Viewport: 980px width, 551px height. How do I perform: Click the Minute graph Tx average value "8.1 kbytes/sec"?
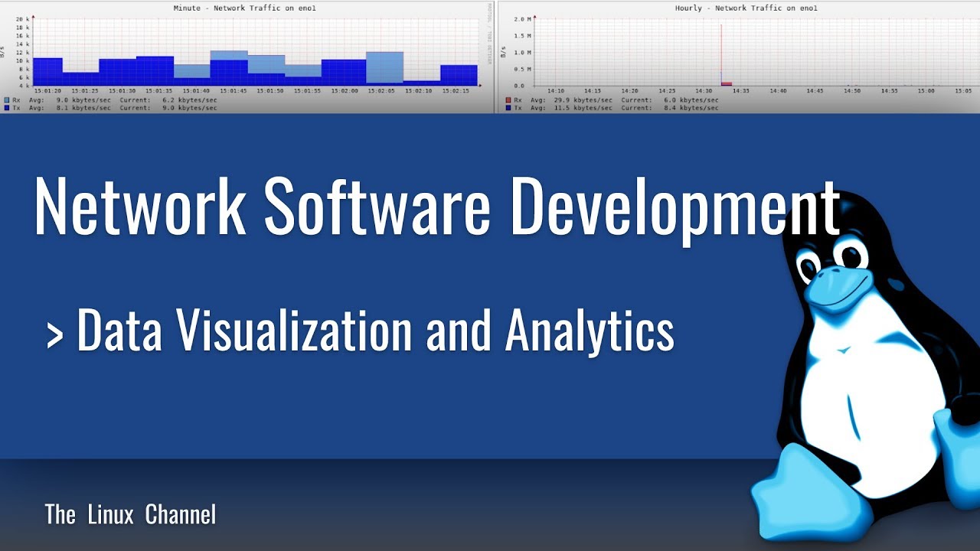[x=83, y=108]
